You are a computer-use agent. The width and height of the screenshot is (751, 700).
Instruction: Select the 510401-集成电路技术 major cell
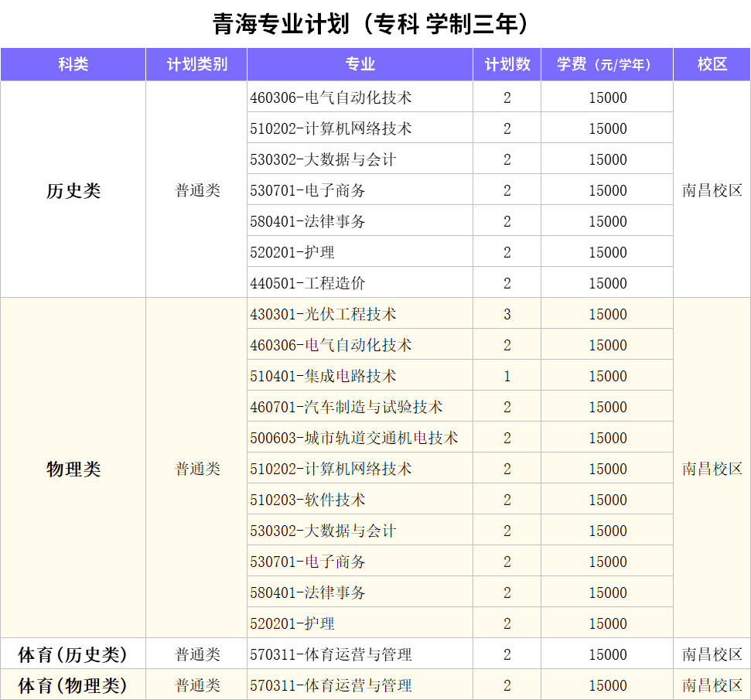pos(323,376)
